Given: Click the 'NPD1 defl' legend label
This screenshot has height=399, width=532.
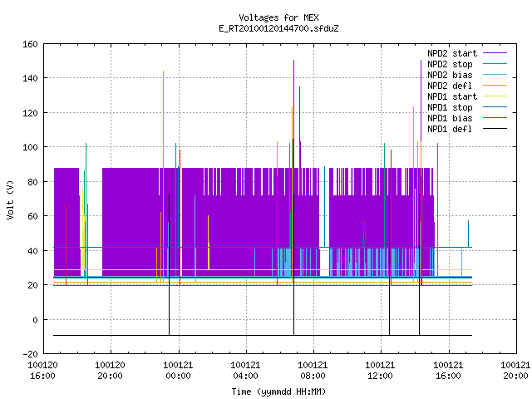Looking at the screenshot, I should [450, 129].
